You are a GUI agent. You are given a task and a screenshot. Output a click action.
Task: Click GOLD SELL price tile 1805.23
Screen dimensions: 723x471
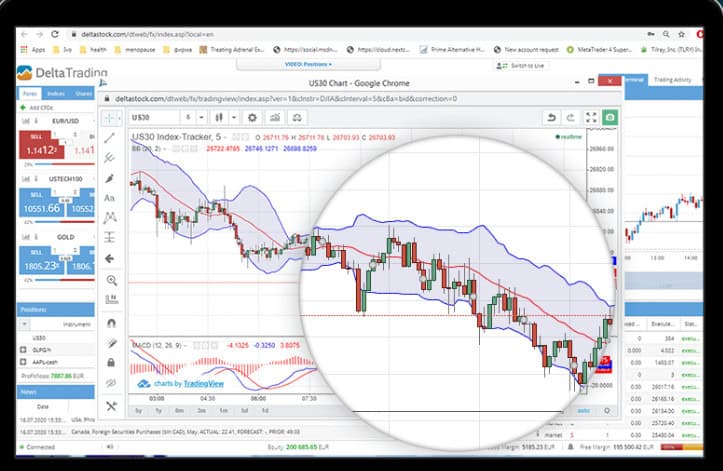(x=41, y=261)
